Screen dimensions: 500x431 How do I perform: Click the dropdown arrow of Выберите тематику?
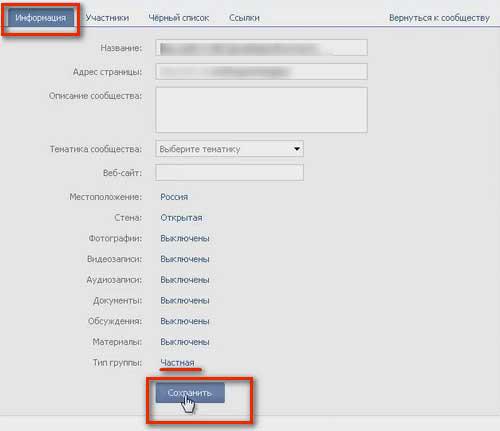pyautogui.click(x=297, y=149)
